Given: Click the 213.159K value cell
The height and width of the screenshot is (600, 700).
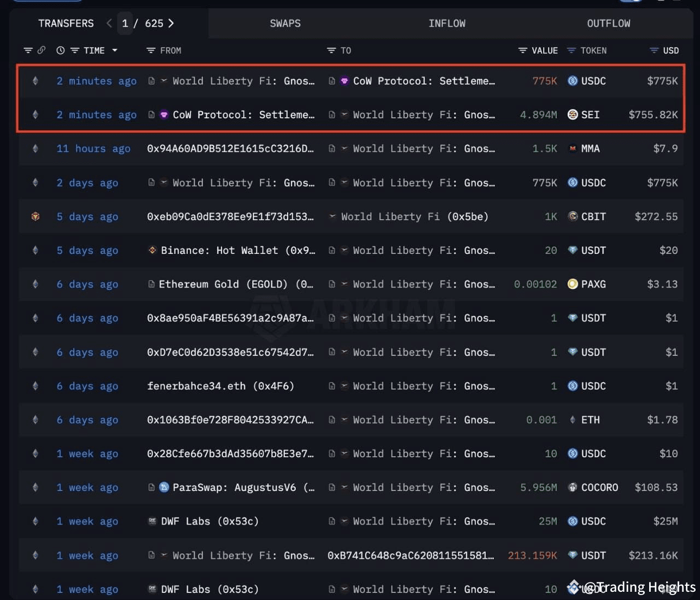Looking at the screenshot, I should coord(533,556).
